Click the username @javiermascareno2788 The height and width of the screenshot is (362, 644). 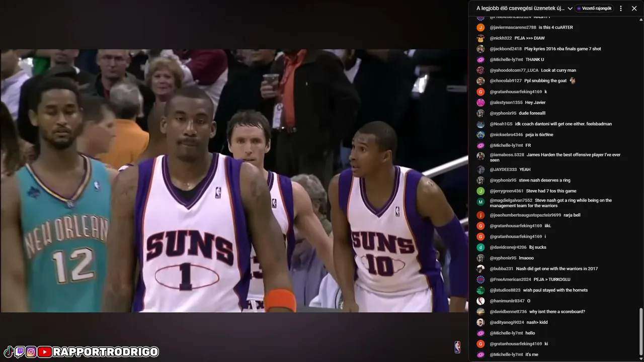point(513,27)
